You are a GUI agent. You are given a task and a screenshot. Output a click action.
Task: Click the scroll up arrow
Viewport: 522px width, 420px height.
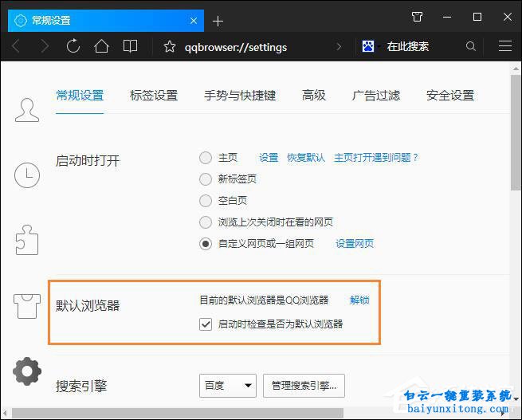[x=516, y=69]
